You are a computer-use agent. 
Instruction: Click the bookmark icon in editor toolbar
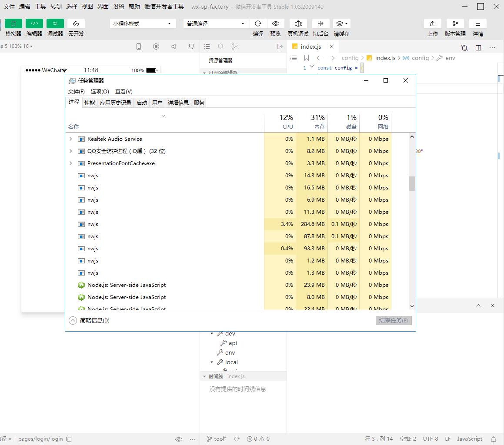coord(306,58)
